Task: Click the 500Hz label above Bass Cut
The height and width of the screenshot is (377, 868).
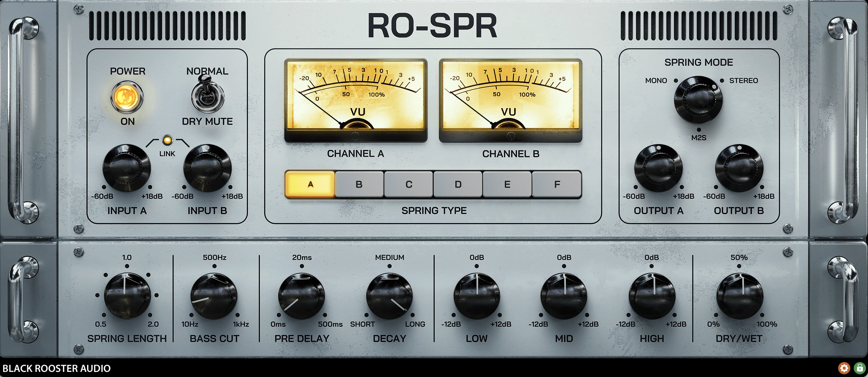Action: (214, 257)
